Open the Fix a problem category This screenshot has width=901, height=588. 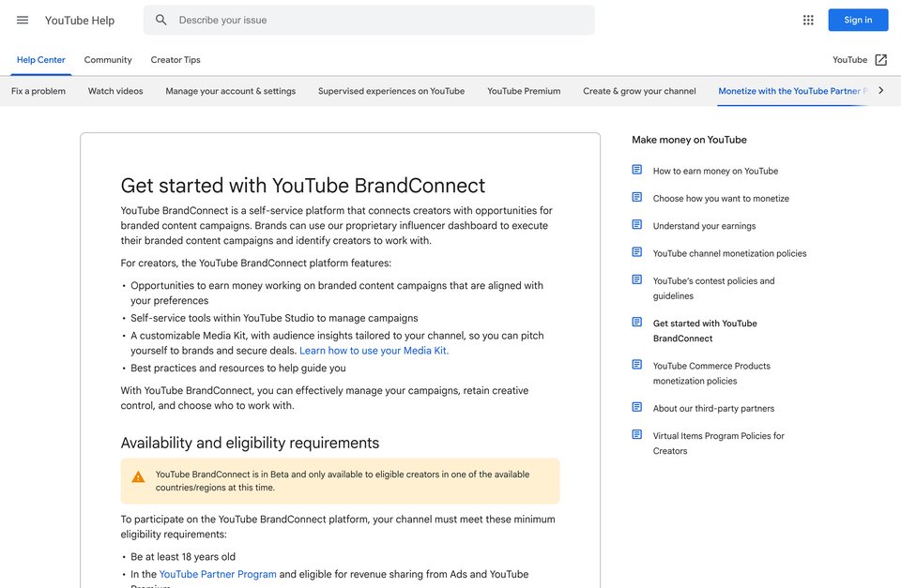38,91
